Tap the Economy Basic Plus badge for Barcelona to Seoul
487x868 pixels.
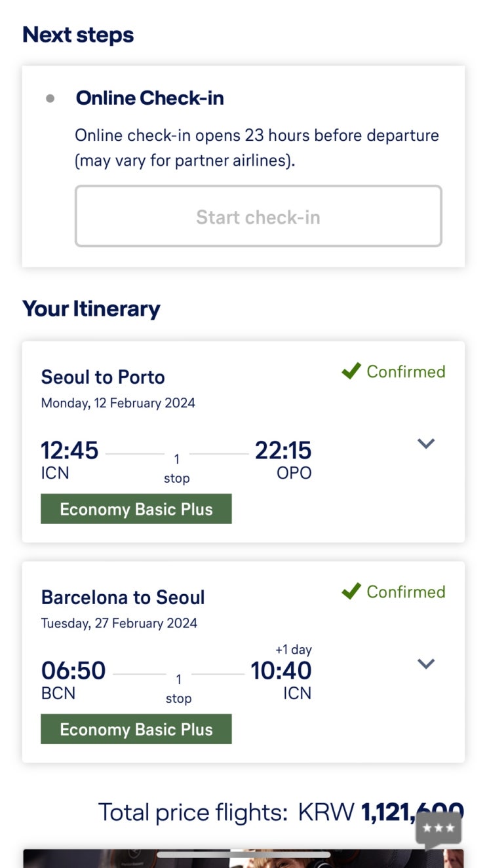click(136, 729)
